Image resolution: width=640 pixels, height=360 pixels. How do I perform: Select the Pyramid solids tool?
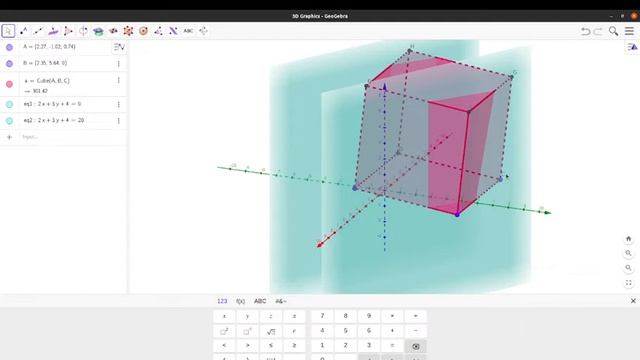point(128,31)
